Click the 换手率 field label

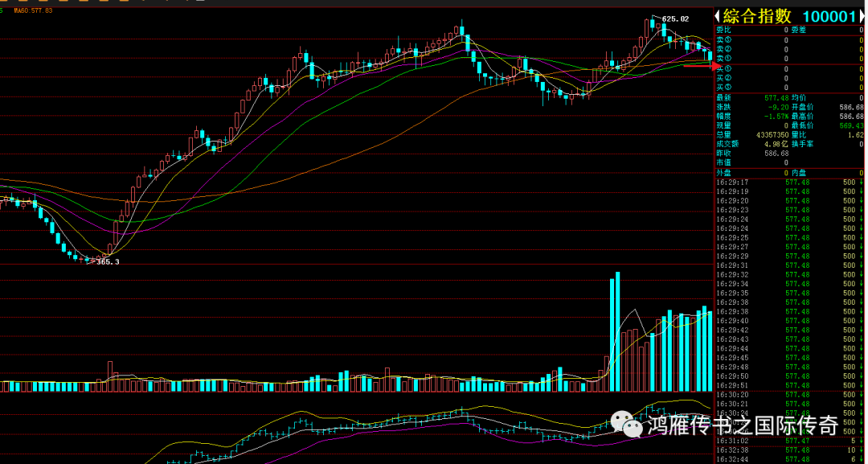(x=801, y=144)
